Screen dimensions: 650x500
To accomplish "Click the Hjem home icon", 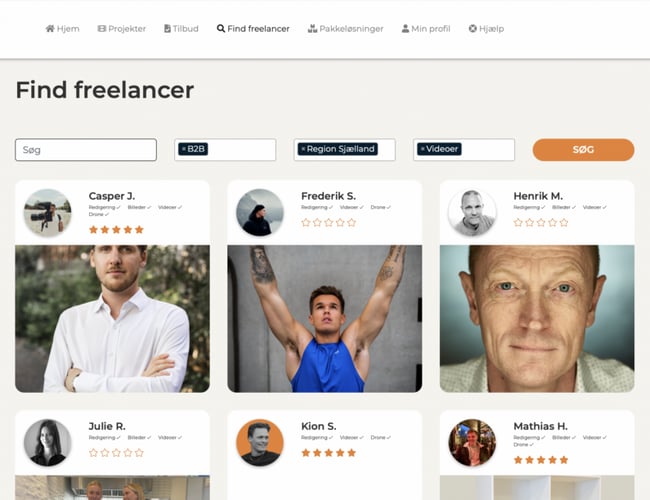I will [x=50, y=29].
